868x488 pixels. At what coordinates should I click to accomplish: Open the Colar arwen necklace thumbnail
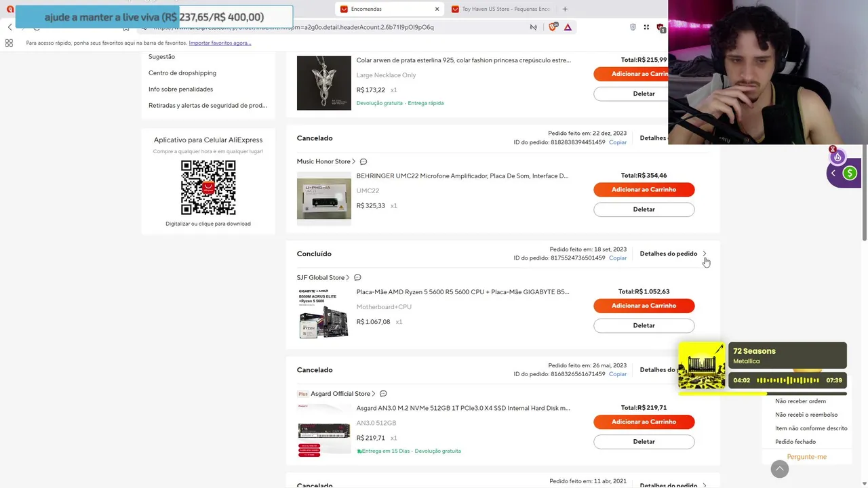(324, 83)
